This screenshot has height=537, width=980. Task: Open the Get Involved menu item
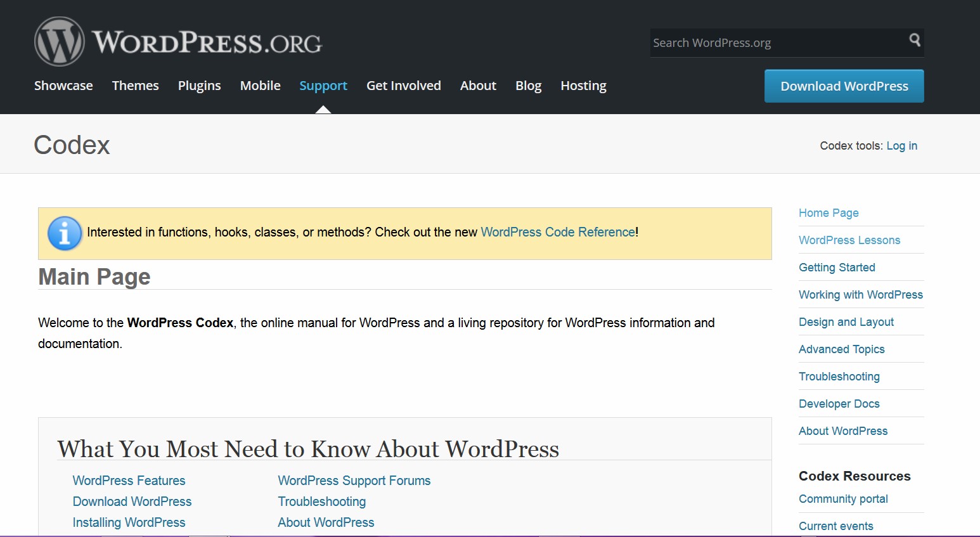pos(404,86)
